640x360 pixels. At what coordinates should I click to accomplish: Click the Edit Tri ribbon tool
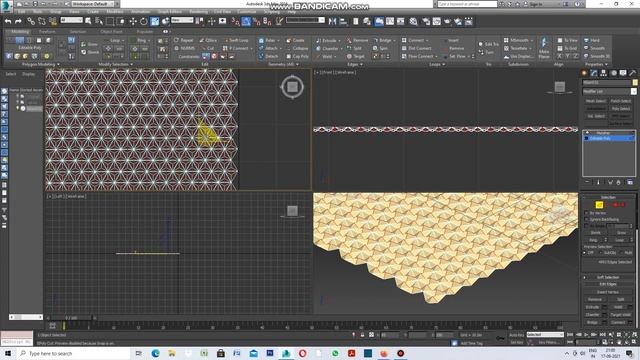click(489, 44)
